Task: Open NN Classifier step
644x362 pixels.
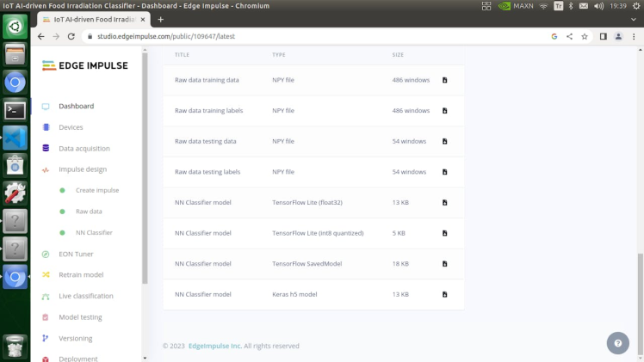Action: pyautogui.click(x=94, y=232)
